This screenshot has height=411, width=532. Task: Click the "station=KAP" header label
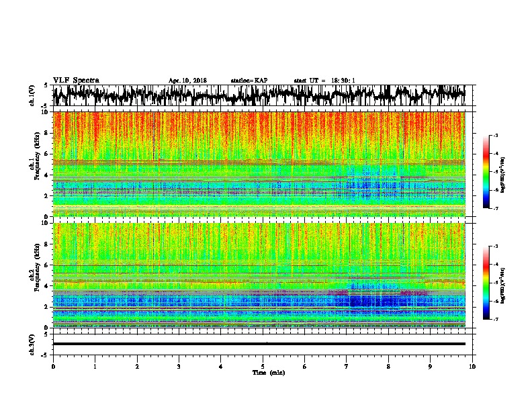point(249,81)
